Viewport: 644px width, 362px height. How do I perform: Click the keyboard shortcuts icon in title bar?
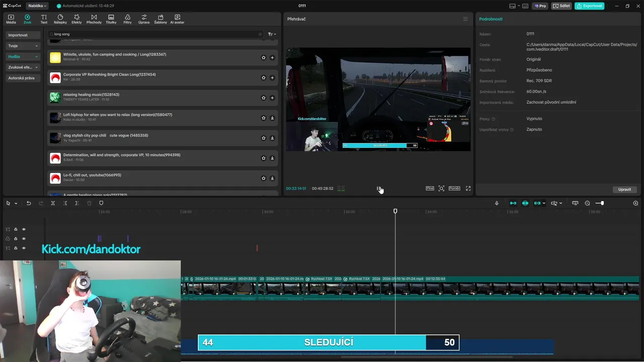click(525, 6)
